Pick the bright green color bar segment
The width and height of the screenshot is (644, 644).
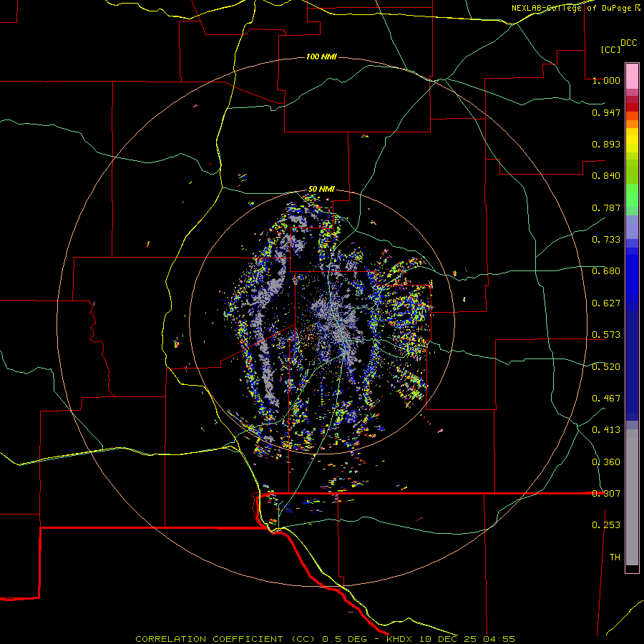pyautogui.click(x=632, y=195)
